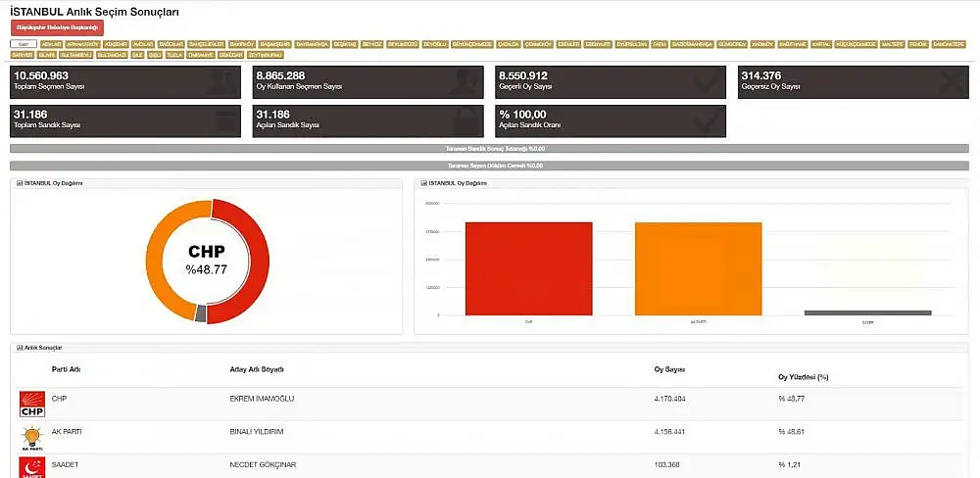Click checkmark icon on Açılan Sandık Oranı card
The width and height of the screenshot is (980, 478).
(x=707, y=121)
